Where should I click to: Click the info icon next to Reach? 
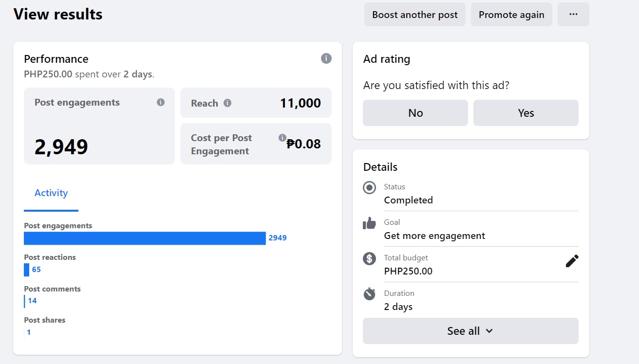coord(227,103)
